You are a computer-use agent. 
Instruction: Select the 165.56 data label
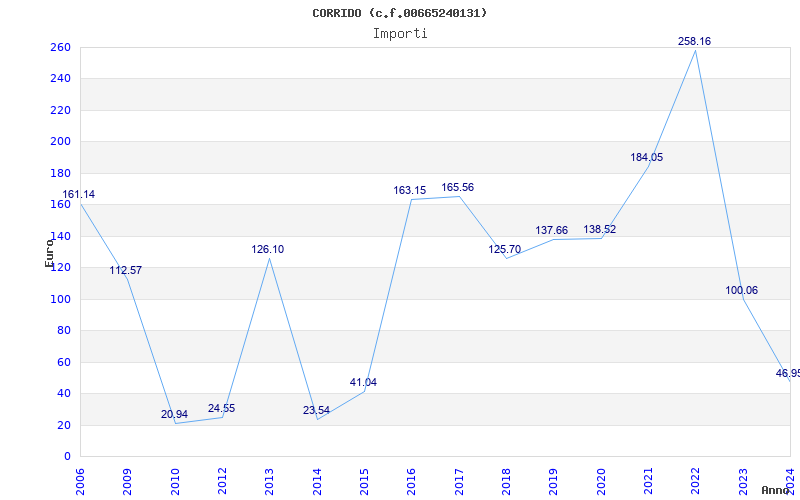click(458, 187)
